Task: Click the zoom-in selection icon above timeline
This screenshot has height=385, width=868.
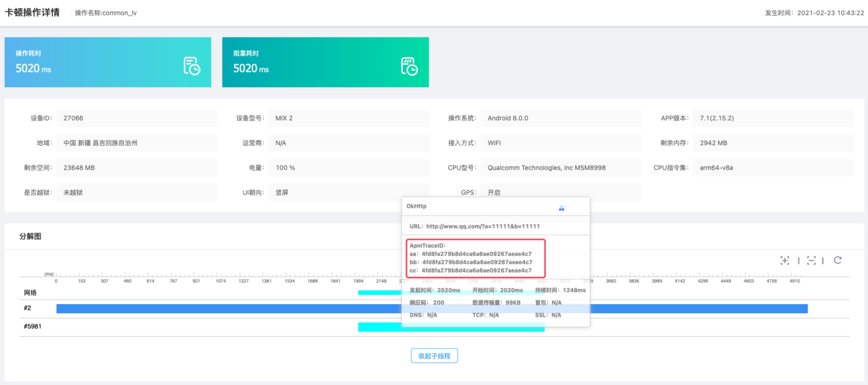Action: point(785,260)
